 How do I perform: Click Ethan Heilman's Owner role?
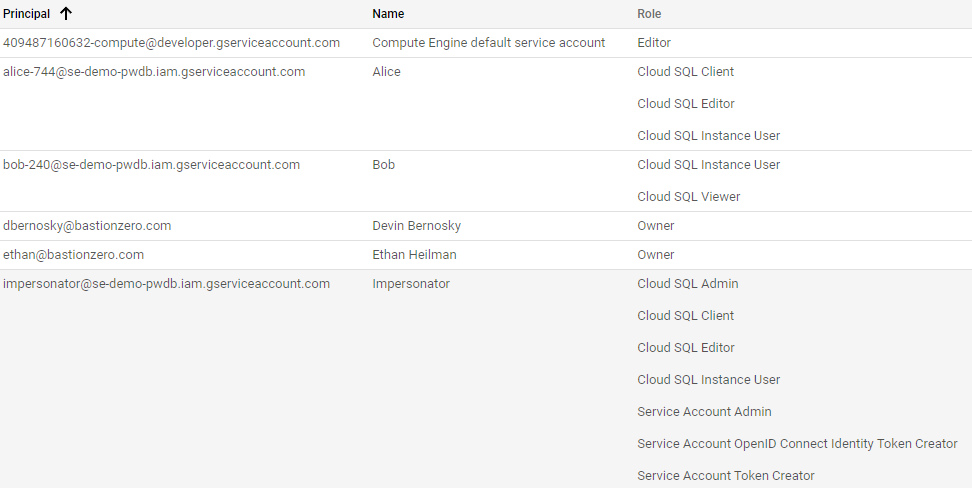coord(655,255)
